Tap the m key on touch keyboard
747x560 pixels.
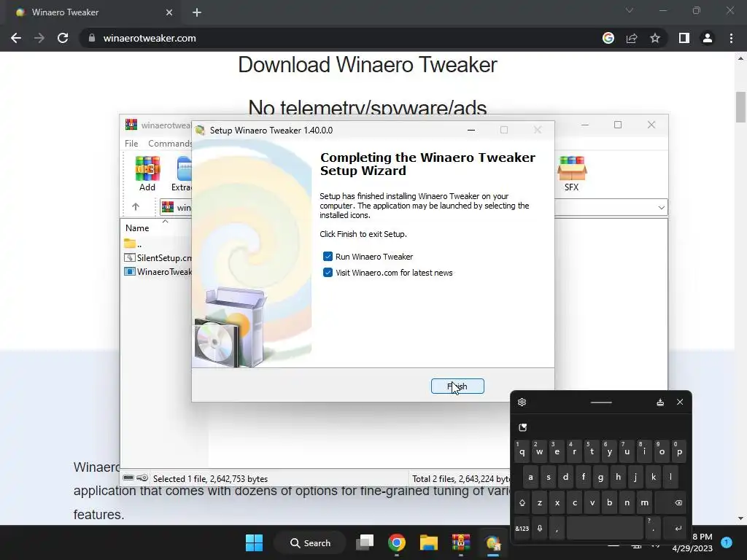[645, 503]
